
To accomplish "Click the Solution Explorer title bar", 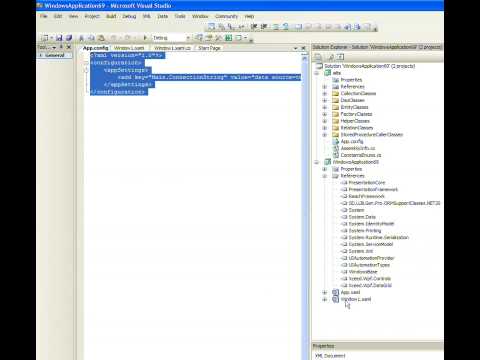I will coord(377,47).
